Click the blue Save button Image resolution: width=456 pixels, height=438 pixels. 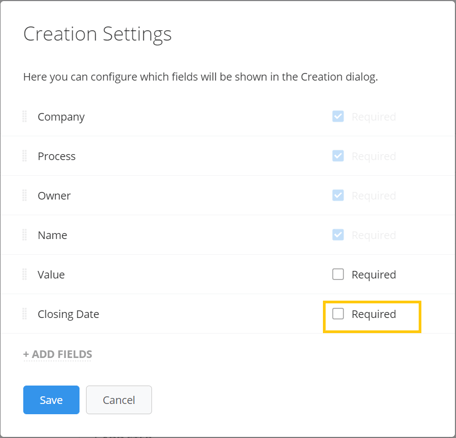[x=51, y=400]
